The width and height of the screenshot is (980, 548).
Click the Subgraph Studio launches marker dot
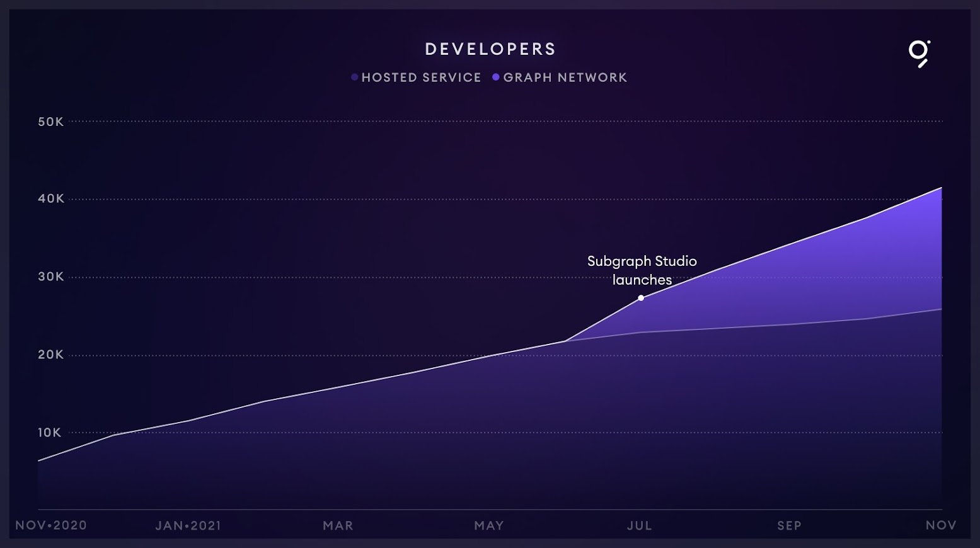pos(641,298)
